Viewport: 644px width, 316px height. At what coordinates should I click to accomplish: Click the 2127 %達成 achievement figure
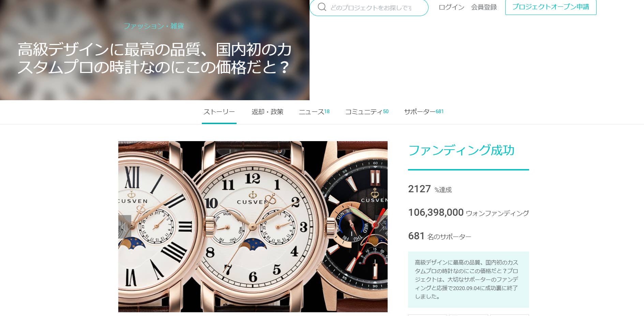click(x=430, y=189)
